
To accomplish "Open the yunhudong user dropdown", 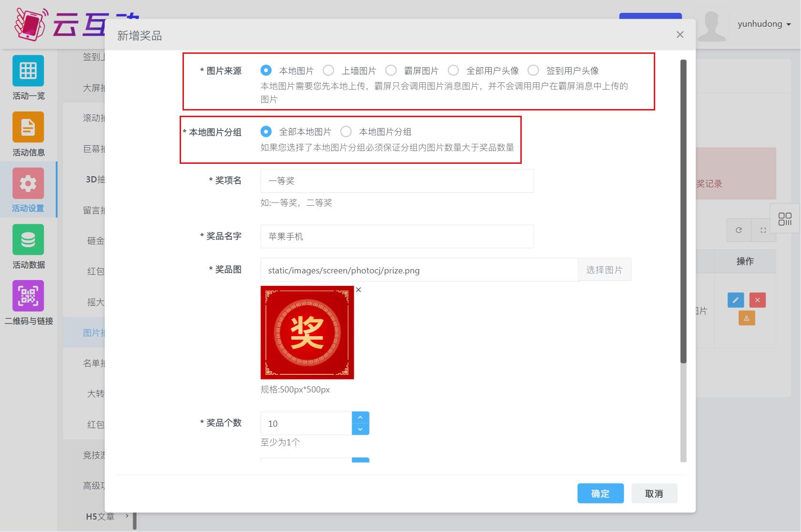I will (x=764, y=24).
